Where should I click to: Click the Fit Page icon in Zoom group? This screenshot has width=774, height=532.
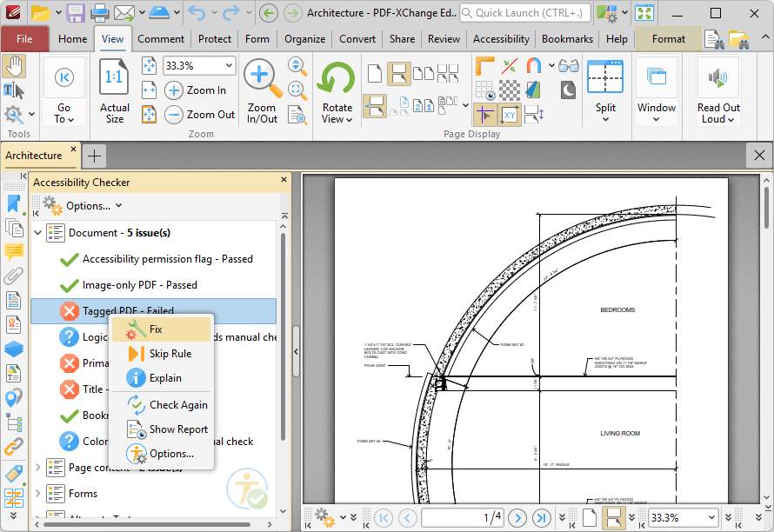click(149, 66)
